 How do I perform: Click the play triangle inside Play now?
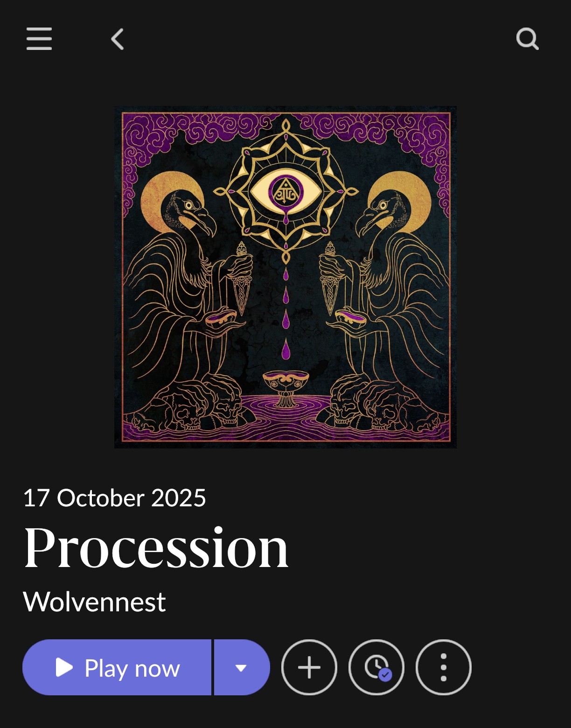click(64, 667)
